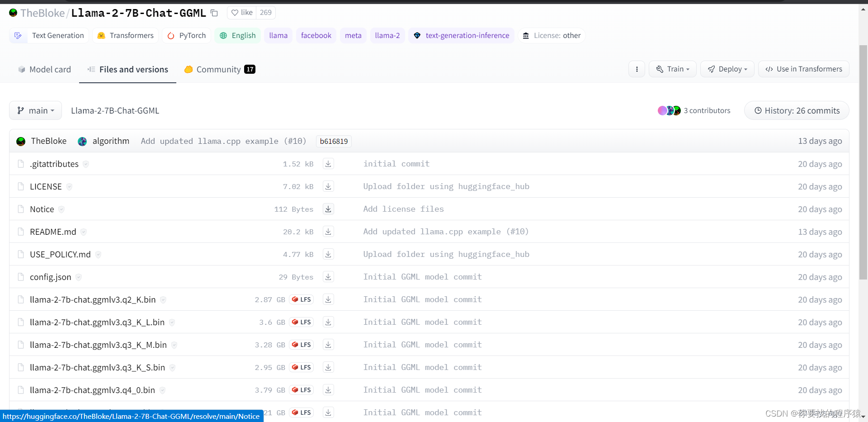Open the main branch dropdown
Screen dimensions: 868x422
35,110
